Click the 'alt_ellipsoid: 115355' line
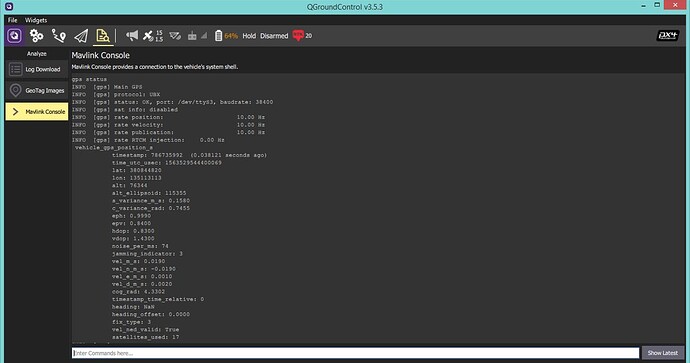The width and height of the screenshot is (690, 363). click(149, 193)
